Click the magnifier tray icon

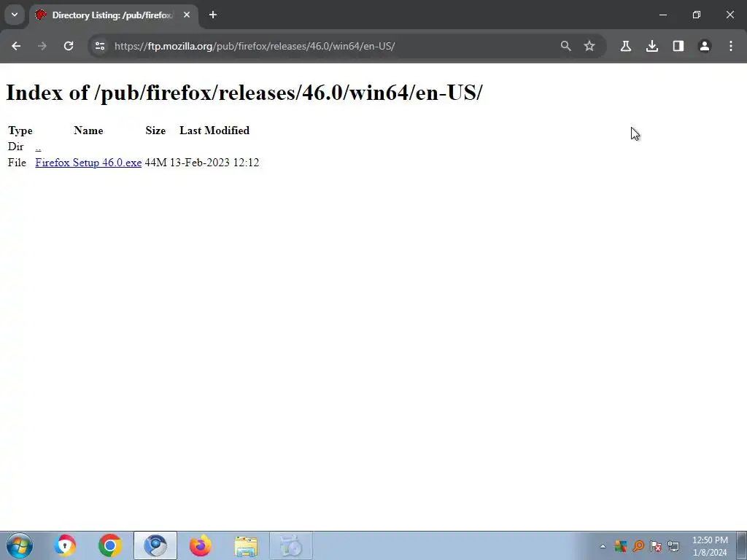click(x=638, y=545)
